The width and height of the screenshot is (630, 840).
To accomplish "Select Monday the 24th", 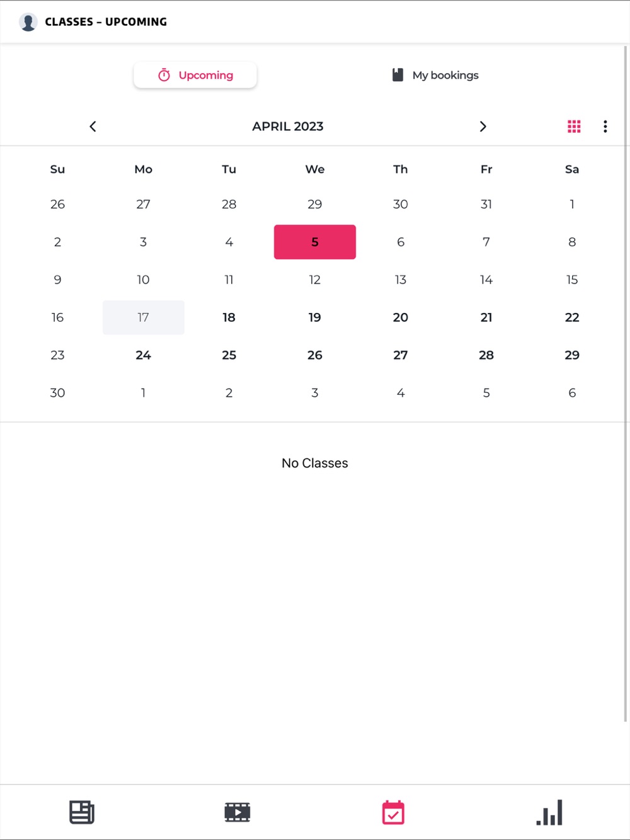I will pos(144,355).
